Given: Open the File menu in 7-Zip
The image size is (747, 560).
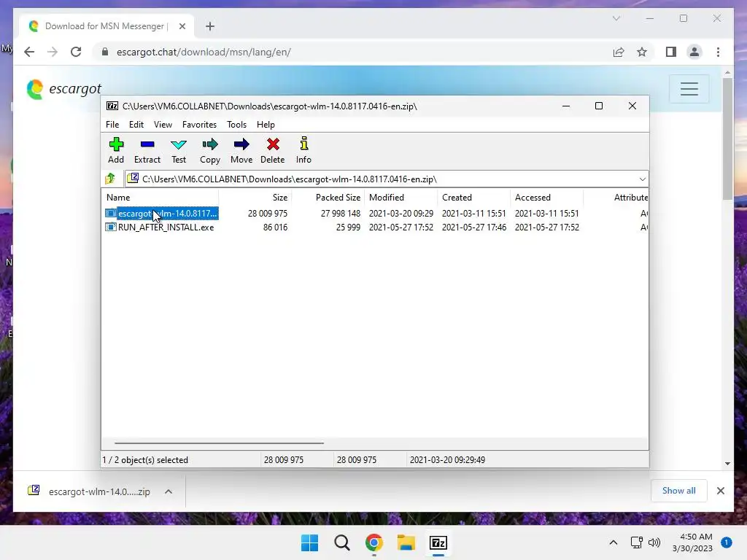Looking at the screenshot, I should [112, 124].
